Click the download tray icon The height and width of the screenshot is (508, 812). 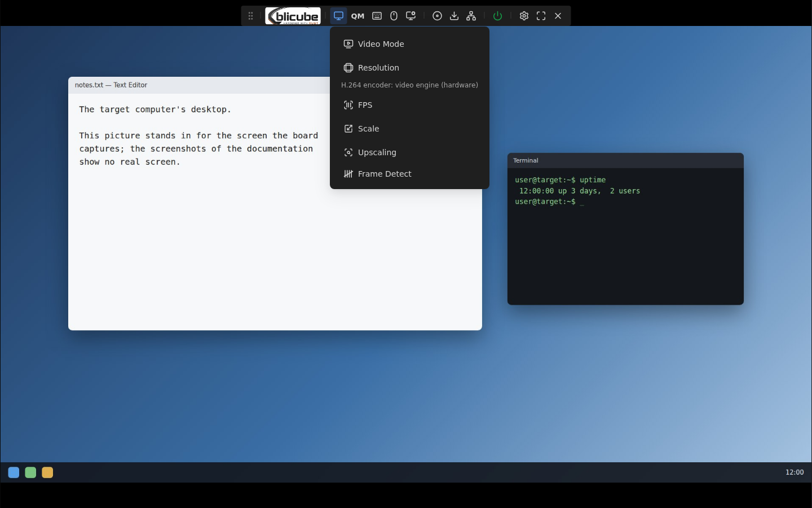tap(454, 16)
